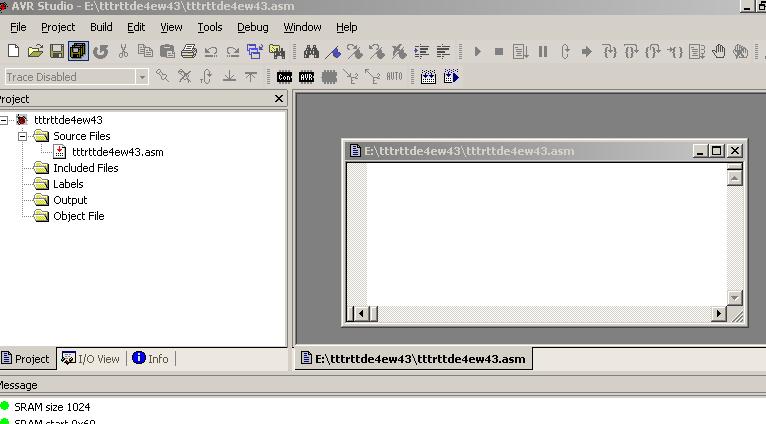
Task: Undo the last edit using toolbar arrow
Action: coord(211,51)
